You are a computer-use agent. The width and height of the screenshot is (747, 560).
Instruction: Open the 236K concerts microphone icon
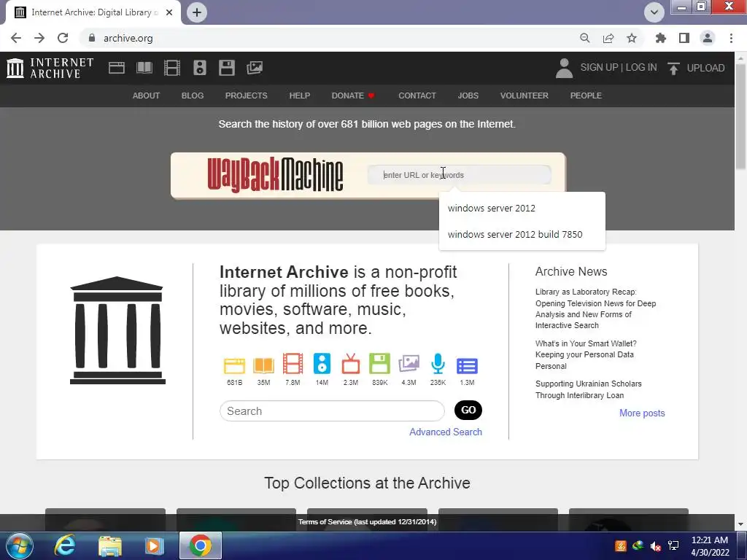point(438,364)
